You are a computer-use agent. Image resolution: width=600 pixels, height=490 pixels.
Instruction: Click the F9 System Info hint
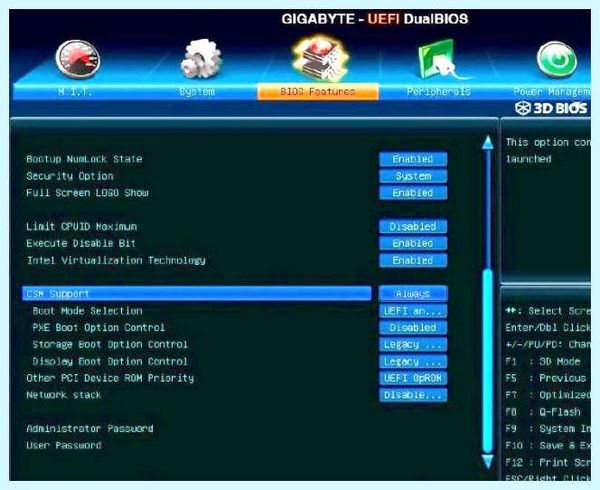click(548, 428)
